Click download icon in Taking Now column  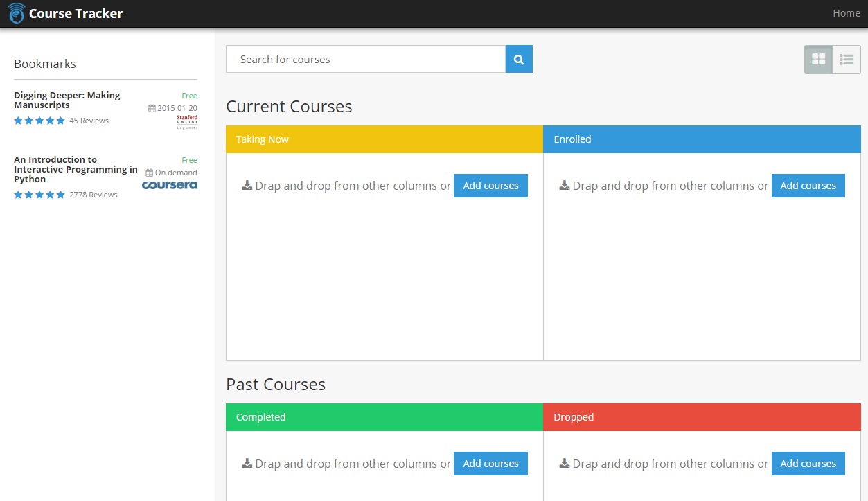tap(247, 186)
